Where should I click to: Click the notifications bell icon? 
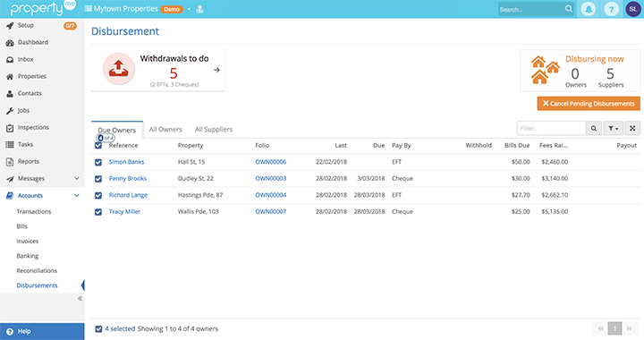[589, 9]
